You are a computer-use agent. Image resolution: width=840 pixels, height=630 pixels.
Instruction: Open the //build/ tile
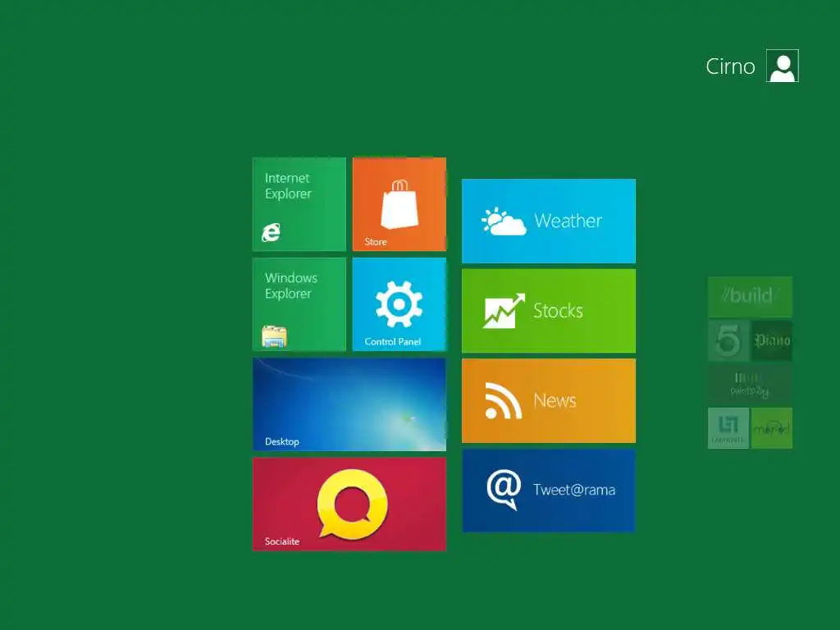click(750, 297)
